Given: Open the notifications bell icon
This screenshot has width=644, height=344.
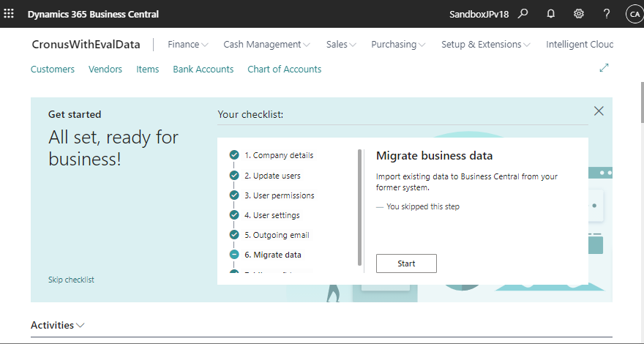Looking at the screenshot, I should 551,14.
